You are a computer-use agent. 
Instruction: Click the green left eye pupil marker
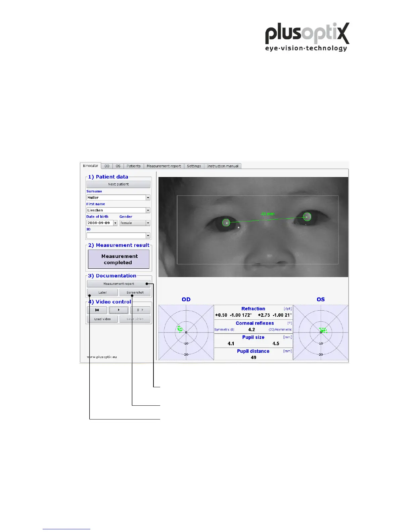click(x=307, y=217)
